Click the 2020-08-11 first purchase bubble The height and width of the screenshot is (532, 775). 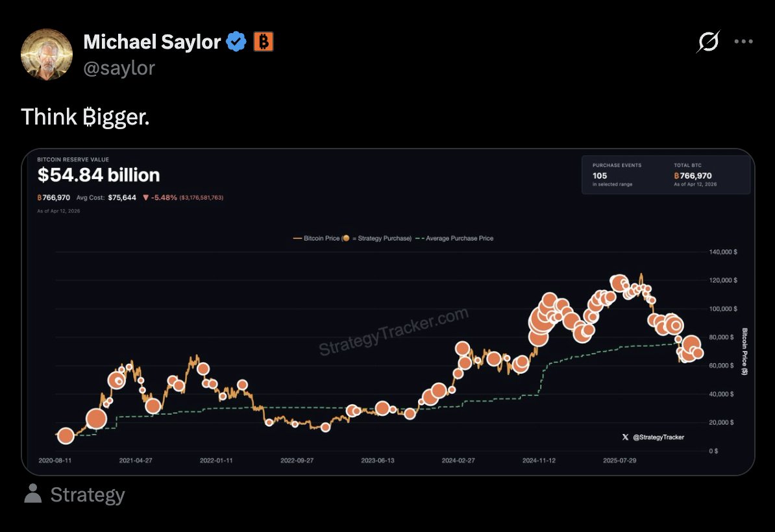66,436
